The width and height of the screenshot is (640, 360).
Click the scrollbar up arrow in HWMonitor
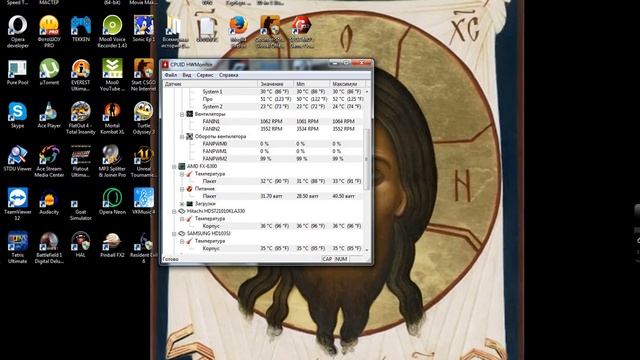point(367,92)
